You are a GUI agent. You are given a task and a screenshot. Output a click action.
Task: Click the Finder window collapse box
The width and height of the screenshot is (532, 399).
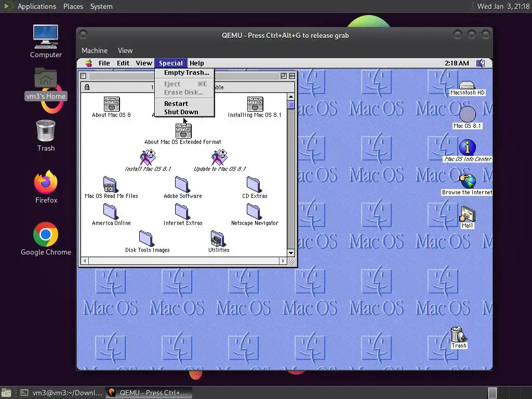[x=292, y=76]
